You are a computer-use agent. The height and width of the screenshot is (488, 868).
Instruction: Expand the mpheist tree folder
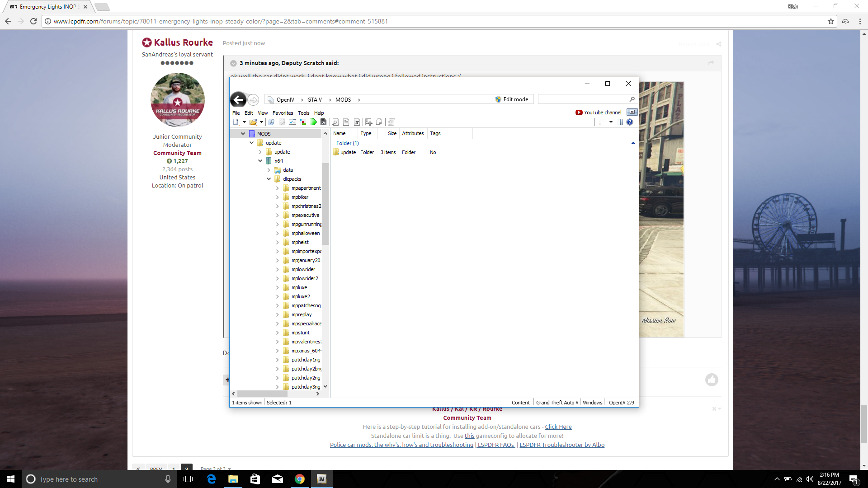click(277, 242)
